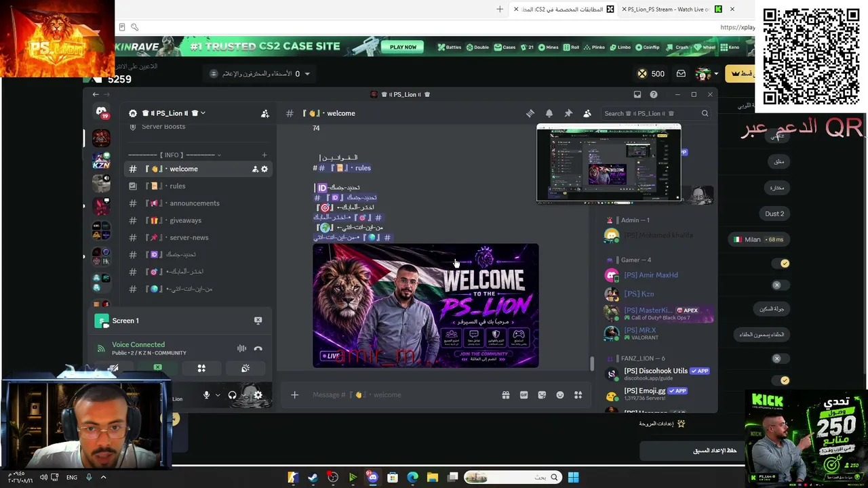Launch an activity from voice panel
This screenshot has width=868, height=488.
pos(201,368)
